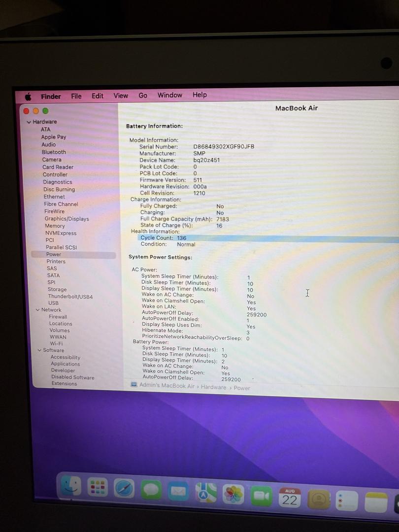The image size is (399, 532).
Task: Select Parallel SCSI in the sidebar
Action: [62, 247]
